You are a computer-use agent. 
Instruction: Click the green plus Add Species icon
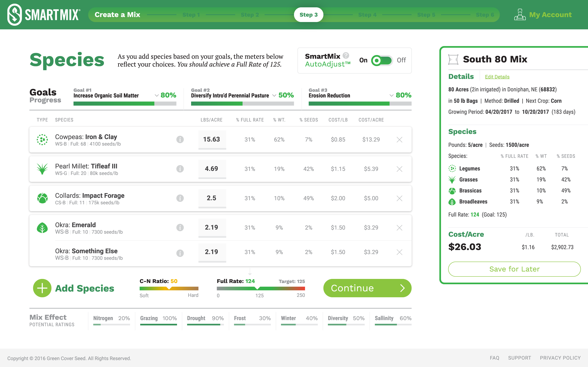point(42,288)
